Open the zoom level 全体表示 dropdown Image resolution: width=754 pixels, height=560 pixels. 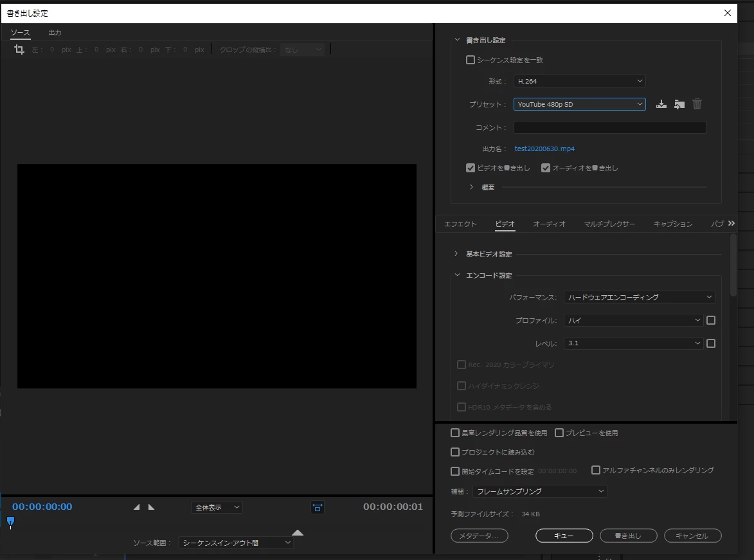point(217,507)
